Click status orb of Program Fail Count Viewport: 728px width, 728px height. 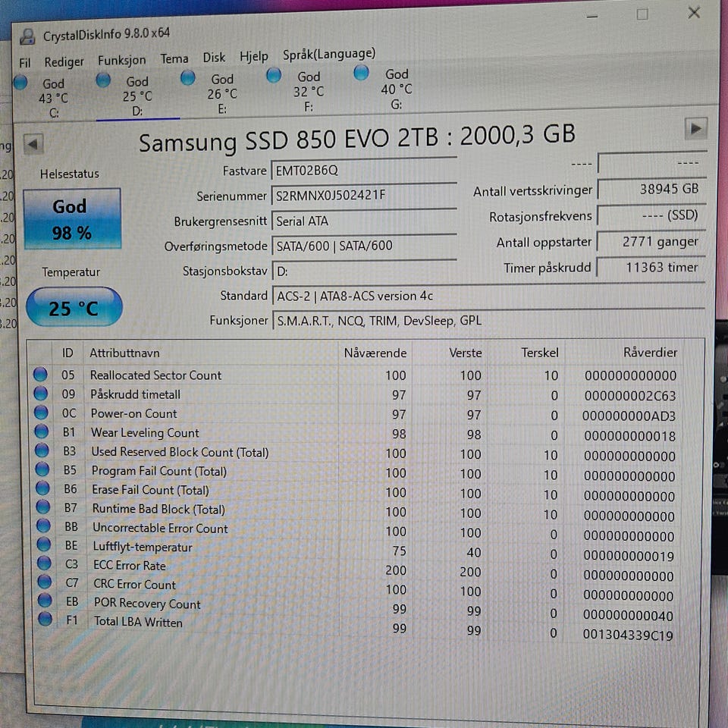coord(42,469)
